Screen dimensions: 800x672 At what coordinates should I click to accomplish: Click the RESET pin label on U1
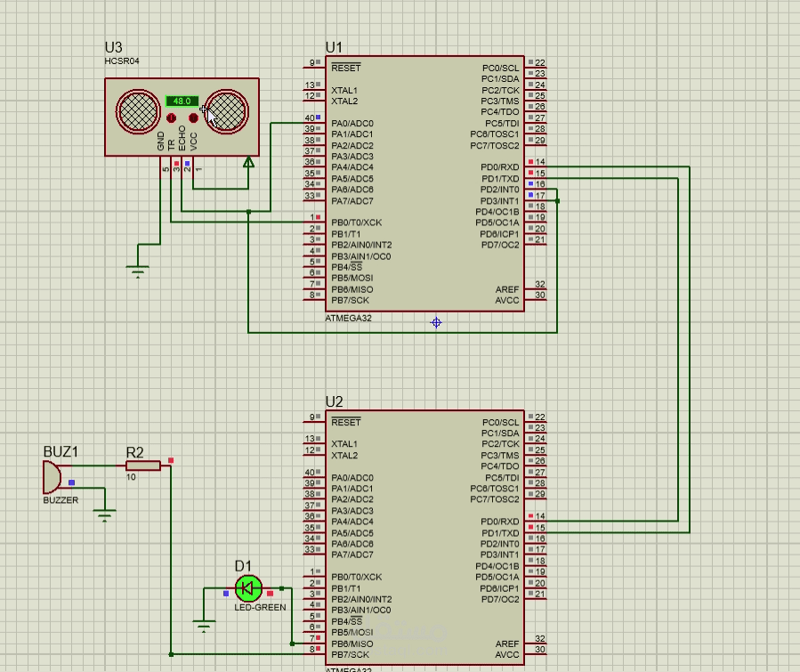coord(346,68)
